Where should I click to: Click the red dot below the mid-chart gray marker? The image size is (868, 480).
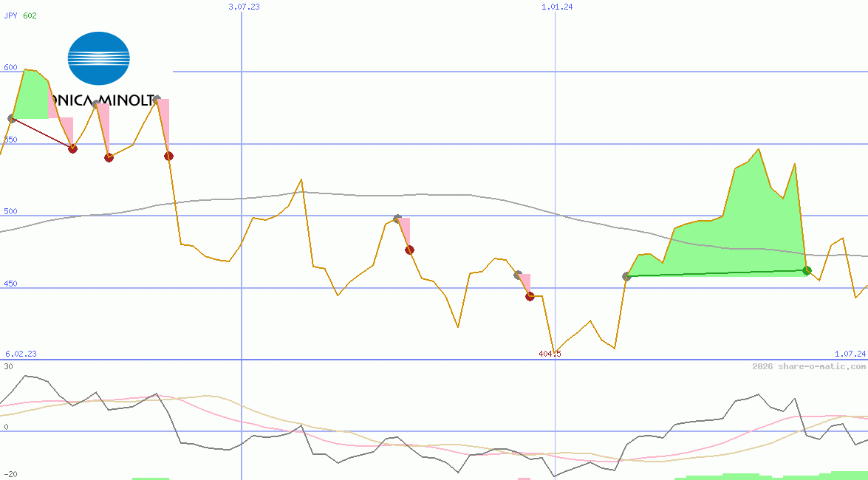pos(409,250)
